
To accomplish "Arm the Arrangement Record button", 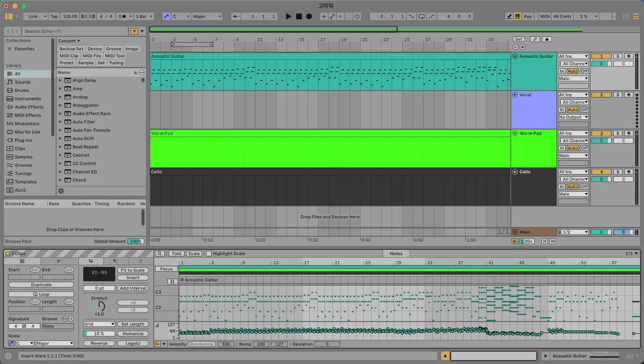I will (309, 17).
